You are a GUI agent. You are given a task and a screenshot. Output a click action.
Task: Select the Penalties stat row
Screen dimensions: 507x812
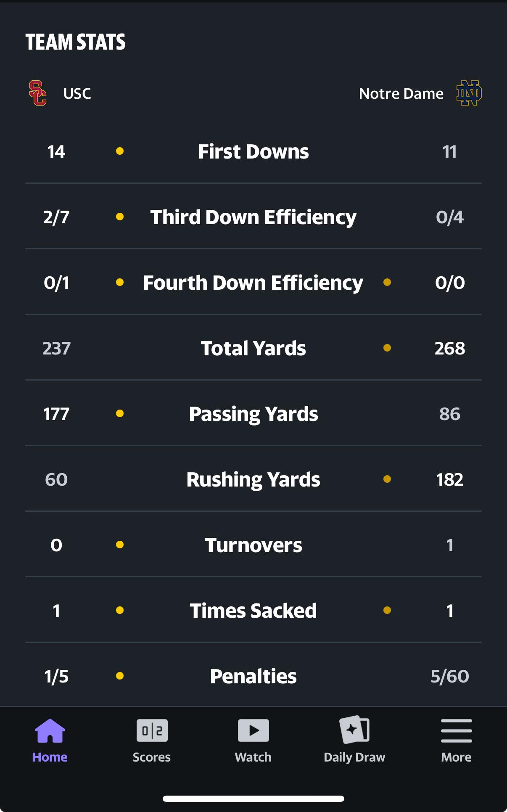pyautogui.click(x=253, y=677)
